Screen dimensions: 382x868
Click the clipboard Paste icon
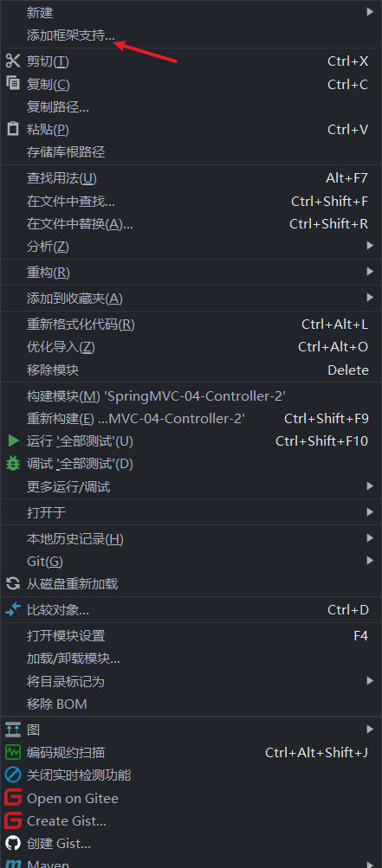[13, 129]
